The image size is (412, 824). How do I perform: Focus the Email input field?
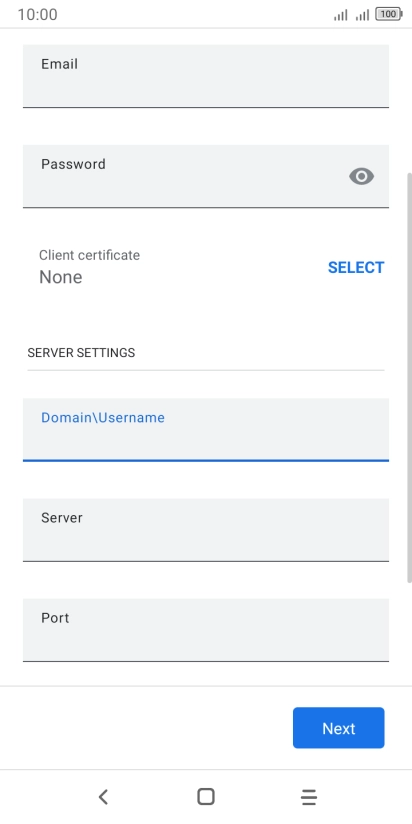[x=206, y=76]
